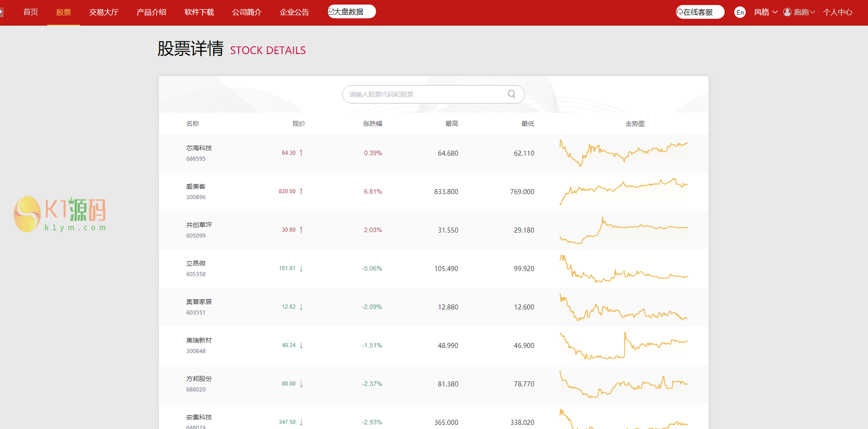Open the 交易大厅 menu item

pyautogui.click(x=104, y=12)
